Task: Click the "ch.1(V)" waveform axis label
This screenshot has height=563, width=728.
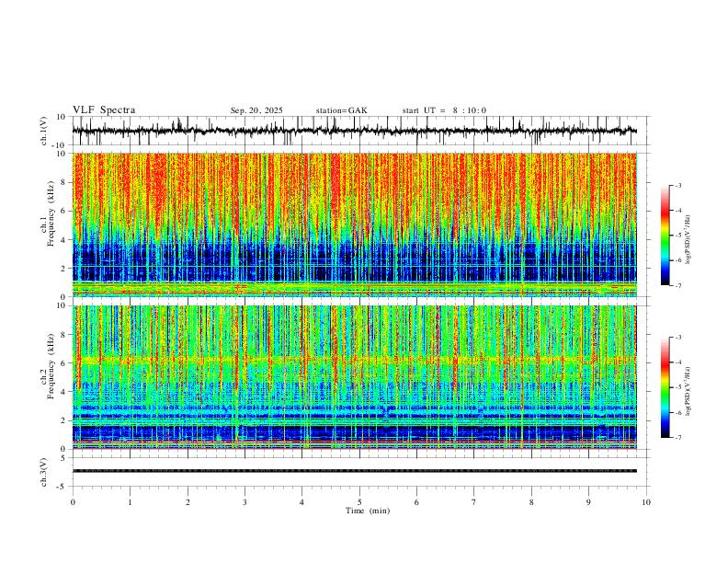Action: tap(44, 131)
